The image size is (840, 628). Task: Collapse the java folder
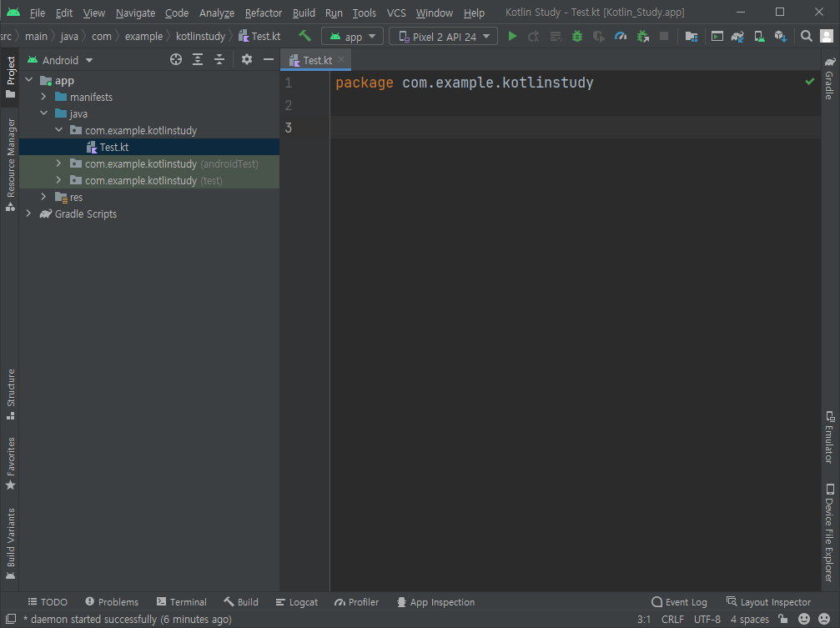click(x=43, y=113)
